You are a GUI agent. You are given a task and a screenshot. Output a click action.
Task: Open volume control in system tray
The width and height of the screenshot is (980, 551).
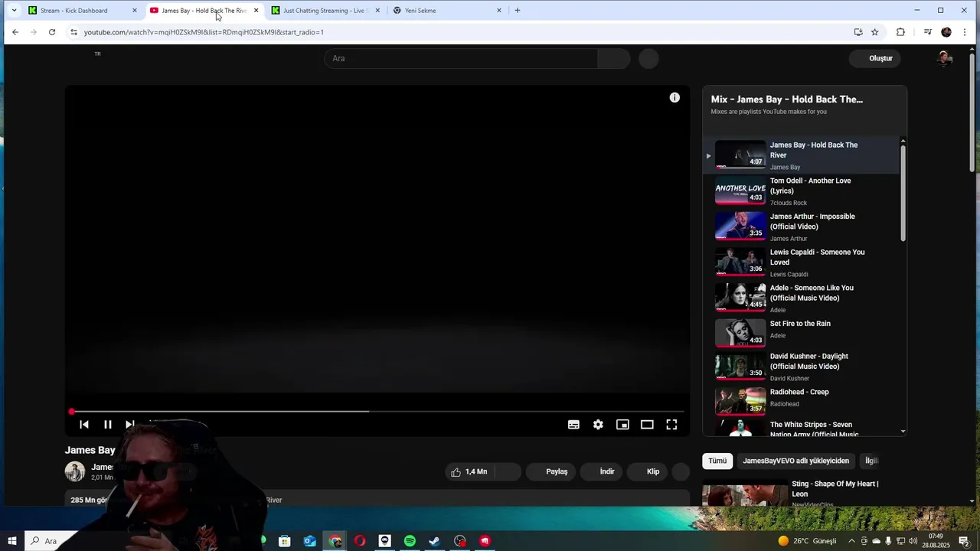(x=913, y=541)
